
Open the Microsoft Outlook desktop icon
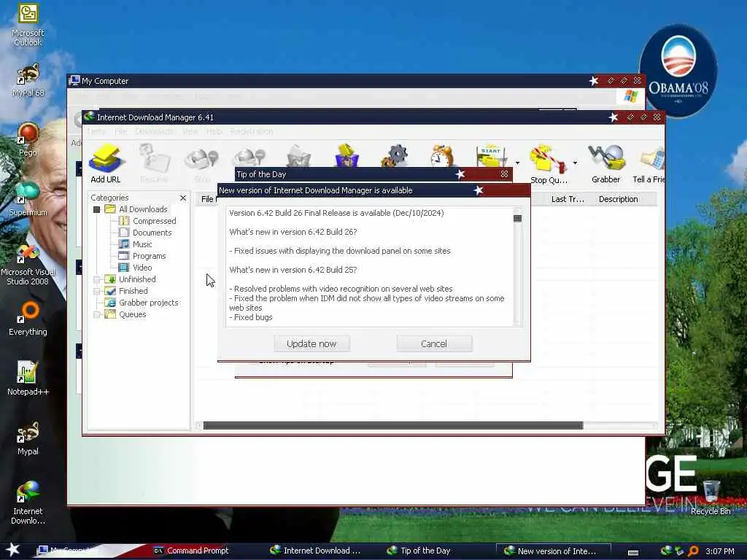point(28,25)
